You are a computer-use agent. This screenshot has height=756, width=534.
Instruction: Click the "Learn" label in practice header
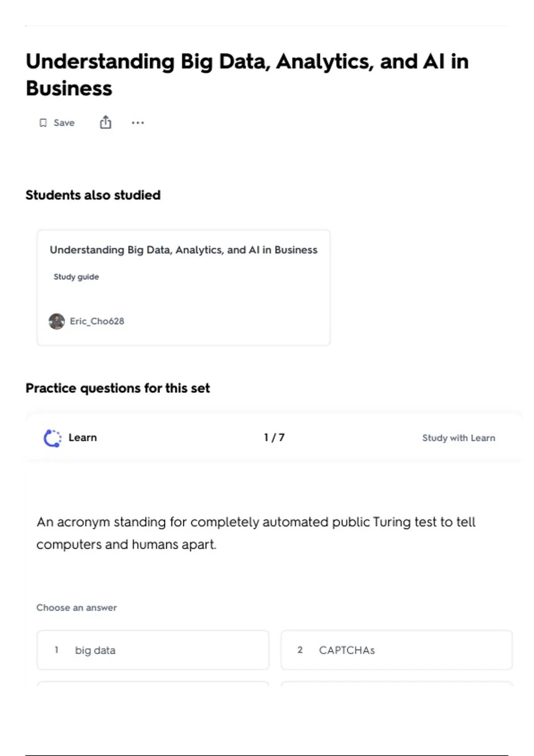[83, 438]
